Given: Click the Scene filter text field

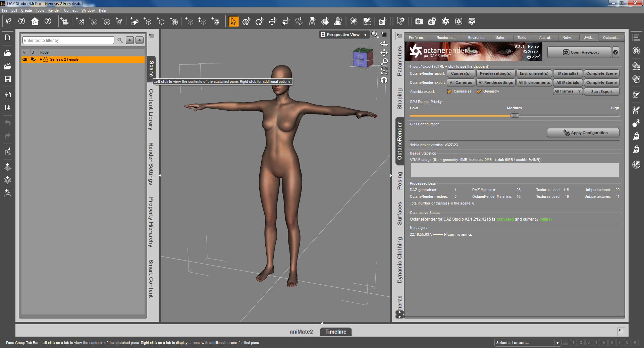Looking at the screenshot, I should pos(68,40).
